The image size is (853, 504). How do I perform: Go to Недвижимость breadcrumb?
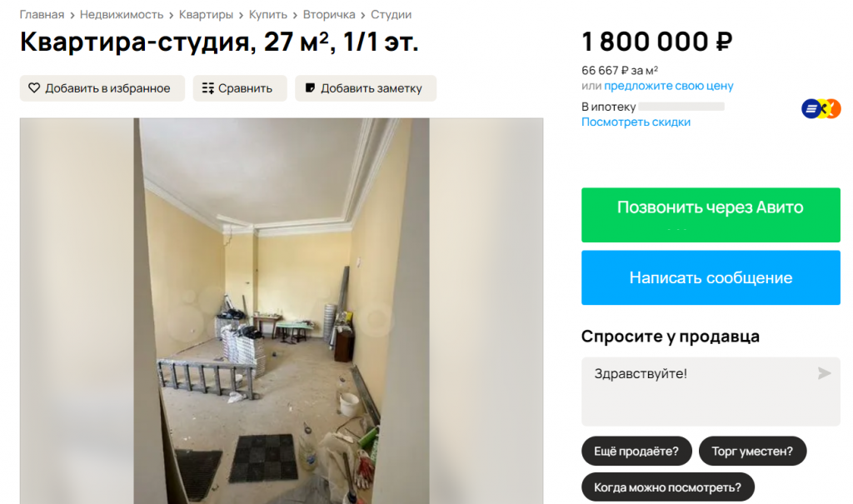point(122,15)
